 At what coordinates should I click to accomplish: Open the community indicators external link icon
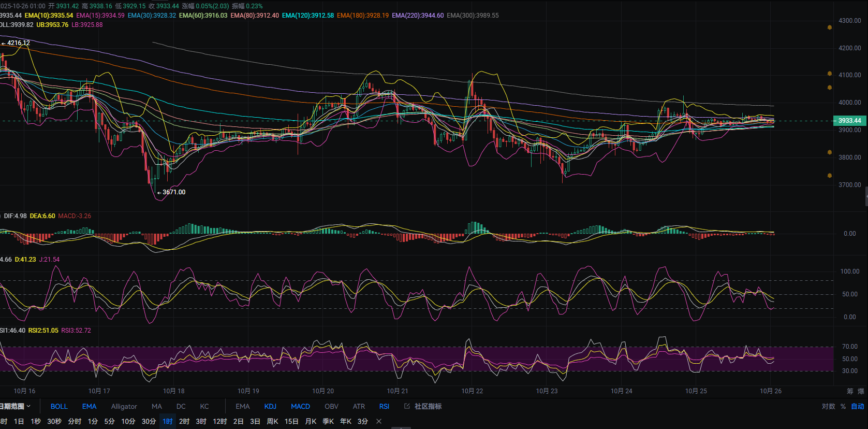click(x=407, y=406)
